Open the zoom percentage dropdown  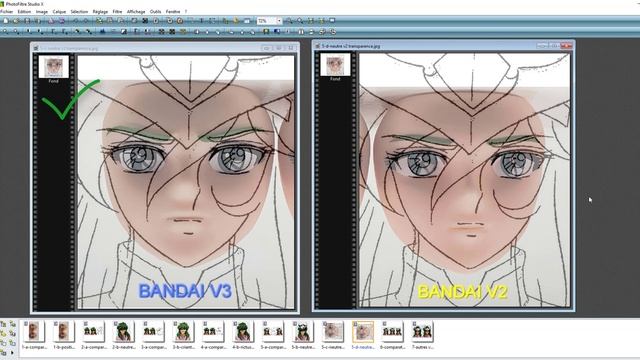click(279, 20)
